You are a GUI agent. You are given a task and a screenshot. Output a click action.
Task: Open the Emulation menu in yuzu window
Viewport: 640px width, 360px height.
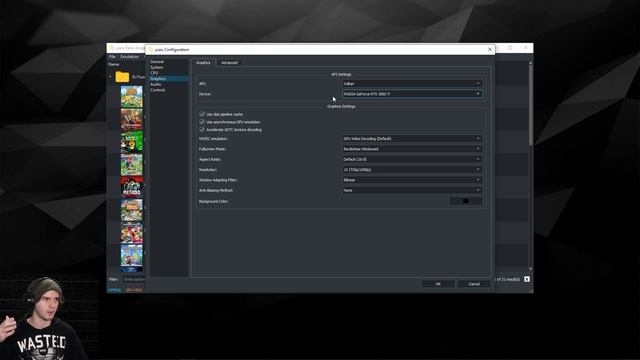point(129,57)
